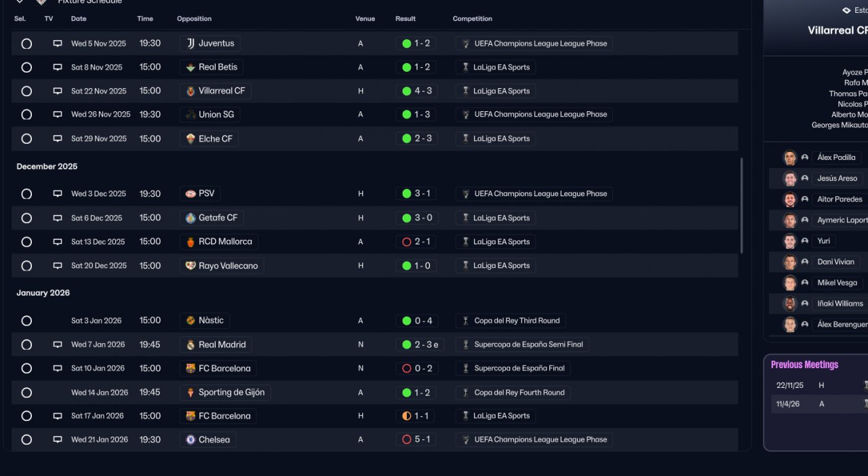Click the TV icon for the PSV match
Image resolution: width=868 pixels, height=476 pixels.
pos(58,194)
